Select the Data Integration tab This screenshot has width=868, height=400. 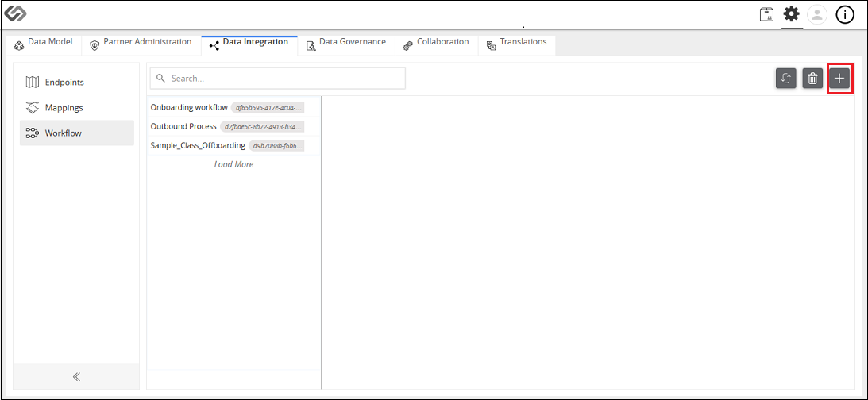tap(249, 44)
